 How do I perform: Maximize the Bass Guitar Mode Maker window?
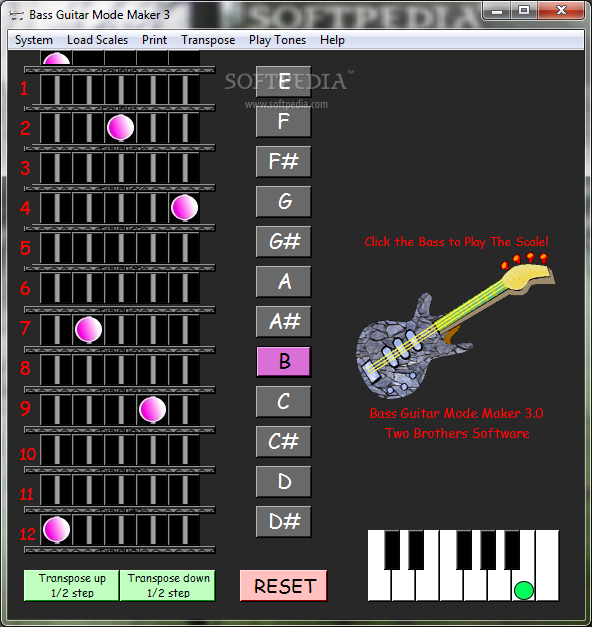pyautogui.click(x=524, y=10)
